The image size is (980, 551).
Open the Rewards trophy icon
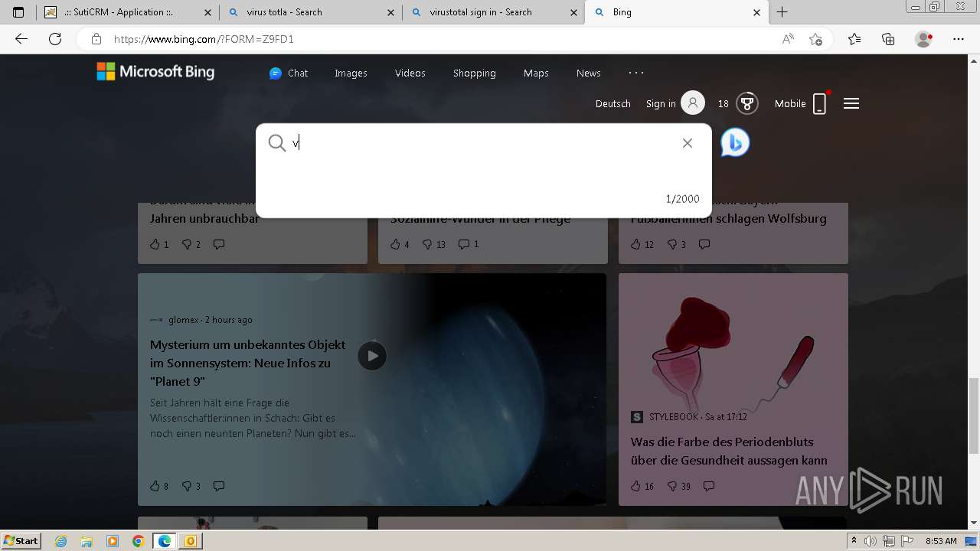pos(747,103)
